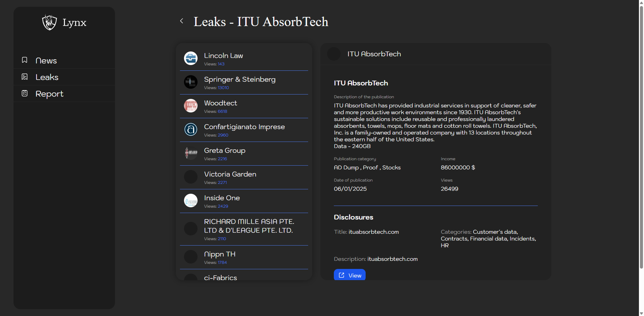Click the Inside One logo icon
Viewport: 644px width, 316px height.
click(191, 201)
